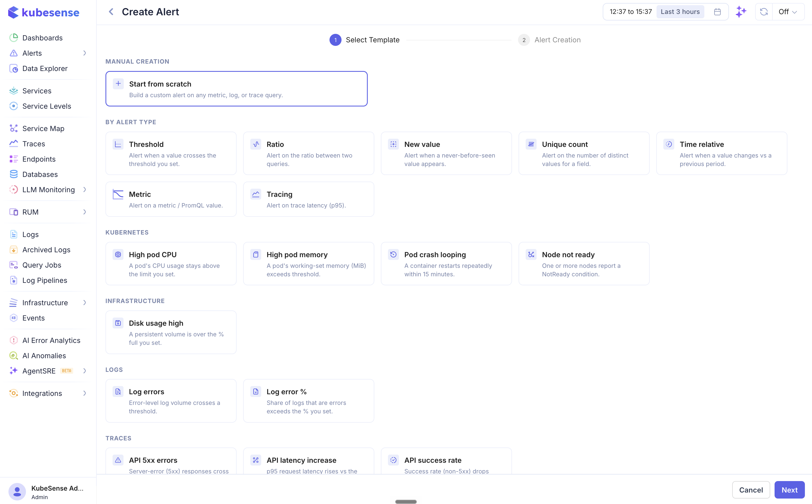Click the Service Levels icon
This screenshot has width=812, height=504.
[x=14, y=106]
